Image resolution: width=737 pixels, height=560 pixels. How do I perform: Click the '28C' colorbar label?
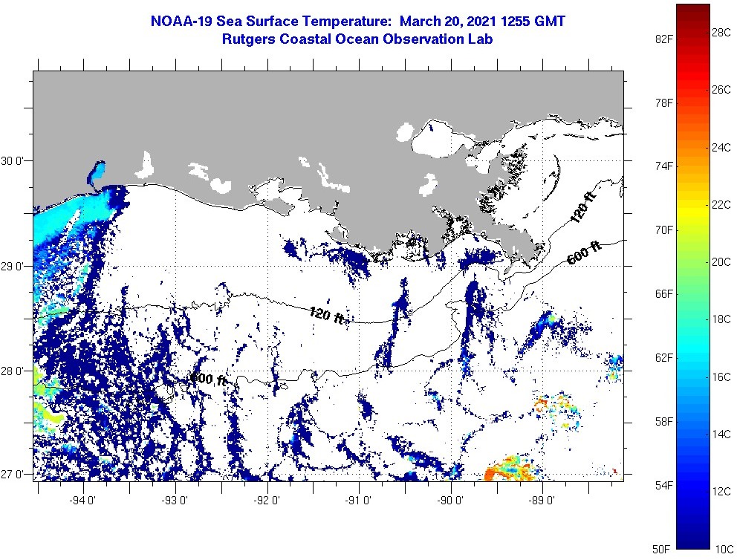(721, 33)
